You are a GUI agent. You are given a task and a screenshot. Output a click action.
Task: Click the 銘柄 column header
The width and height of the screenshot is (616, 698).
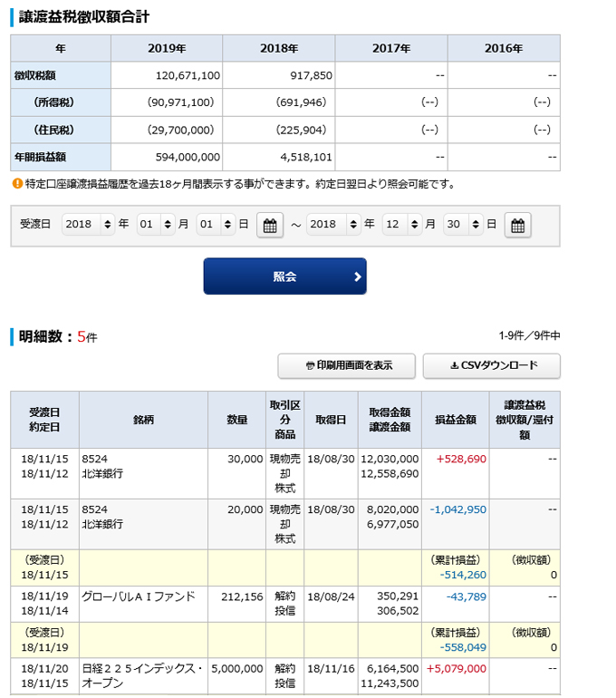(143, 420)
